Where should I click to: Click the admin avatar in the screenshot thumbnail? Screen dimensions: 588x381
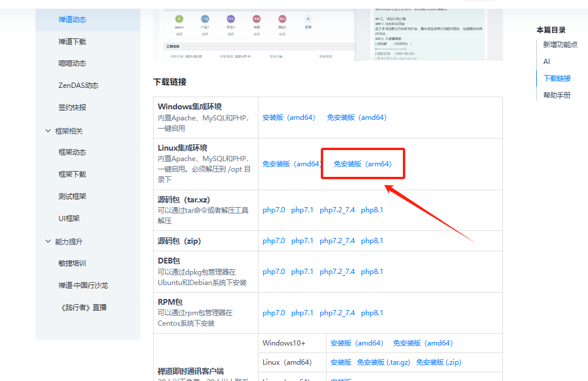pos(179,19)
